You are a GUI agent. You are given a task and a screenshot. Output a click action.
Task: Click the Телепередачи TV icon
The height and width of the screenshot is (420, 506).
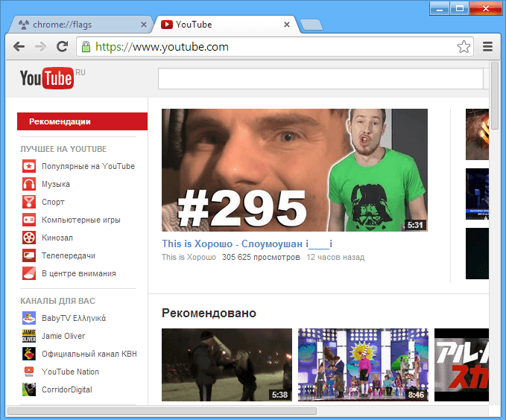(x=29, y=255)
